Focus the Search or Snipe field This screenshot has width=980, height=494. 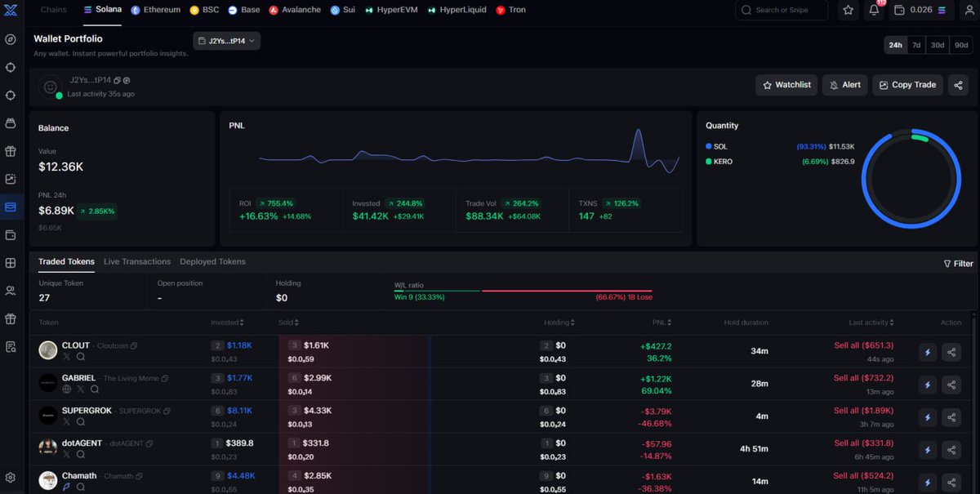pos(782,11)
